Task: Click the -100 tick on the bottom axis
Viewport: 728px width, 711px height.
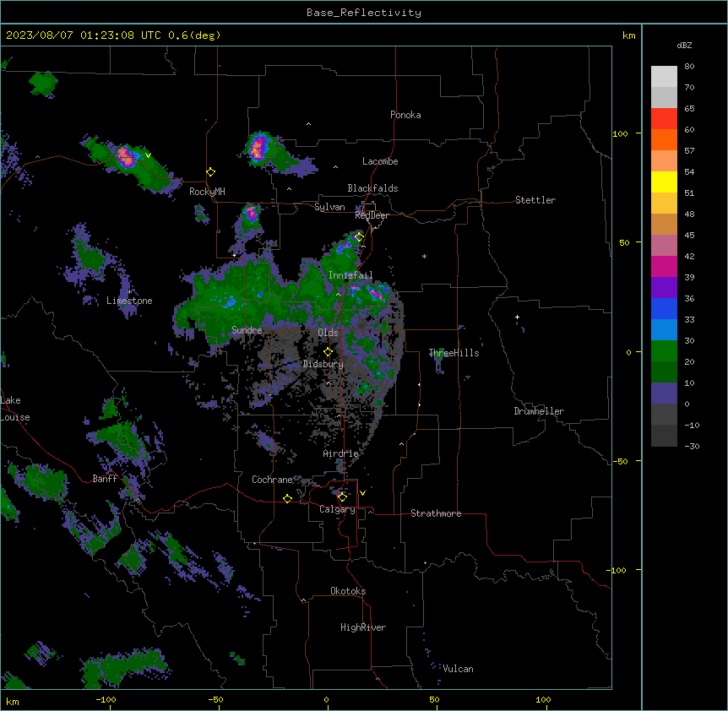Action: pyautogui.click(x=106, y=699)
